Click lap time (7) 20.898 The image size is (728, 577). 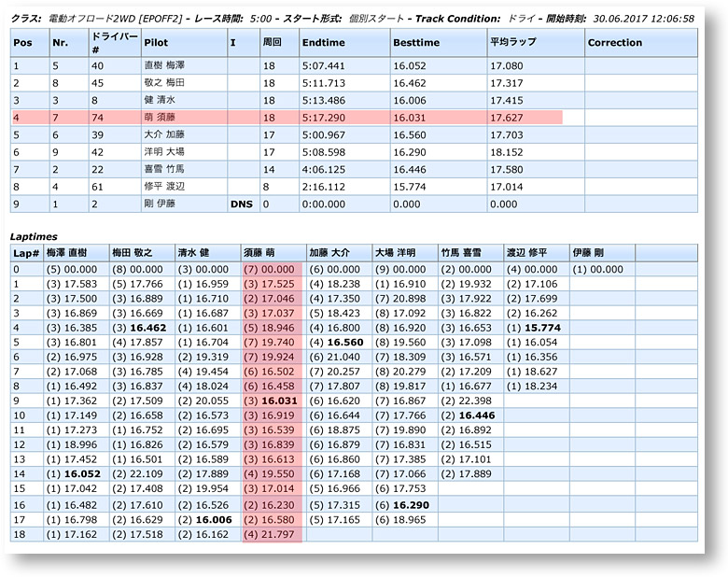(400, 299)
